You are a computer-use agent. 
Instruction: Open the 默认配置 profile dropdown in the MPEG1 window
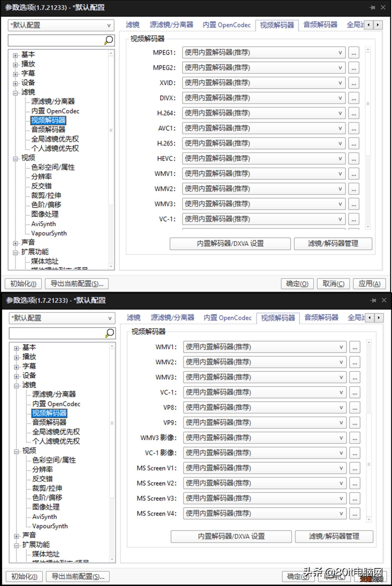(x=61, y=25)
